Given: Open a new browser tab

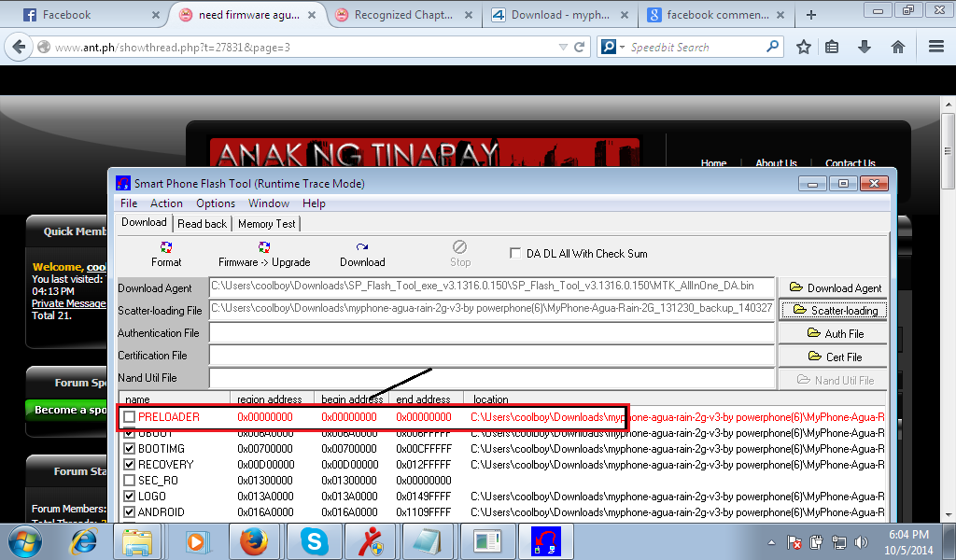Looking at the screenshot, I should tap(810, 15).
